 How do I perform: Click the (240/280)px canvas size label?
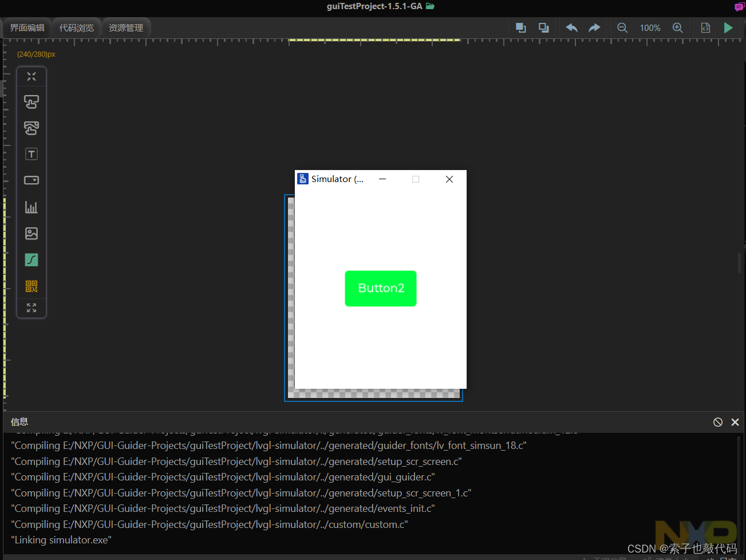[36, 54]
